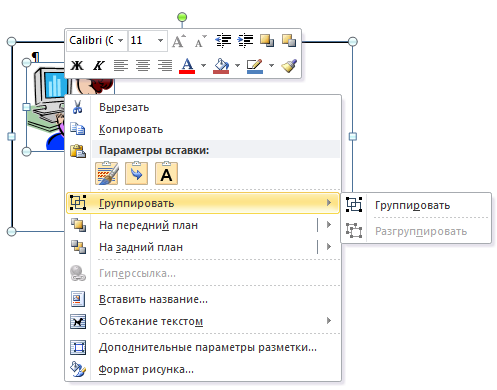Click the Гиперссылка globe icon

78,273
